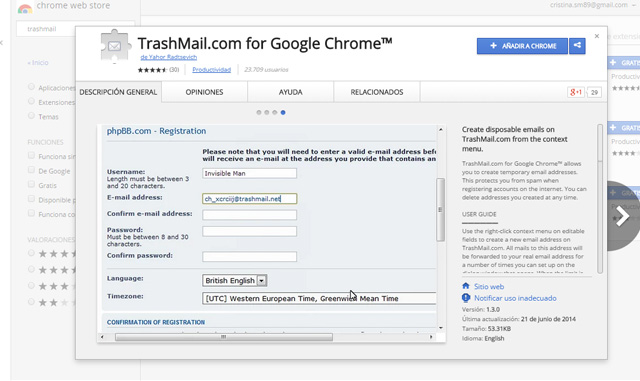Screen dimensions: 640x381
Task: Switch to the Descripción general tab
Action: pyautogui.click(x=118, y=92)
